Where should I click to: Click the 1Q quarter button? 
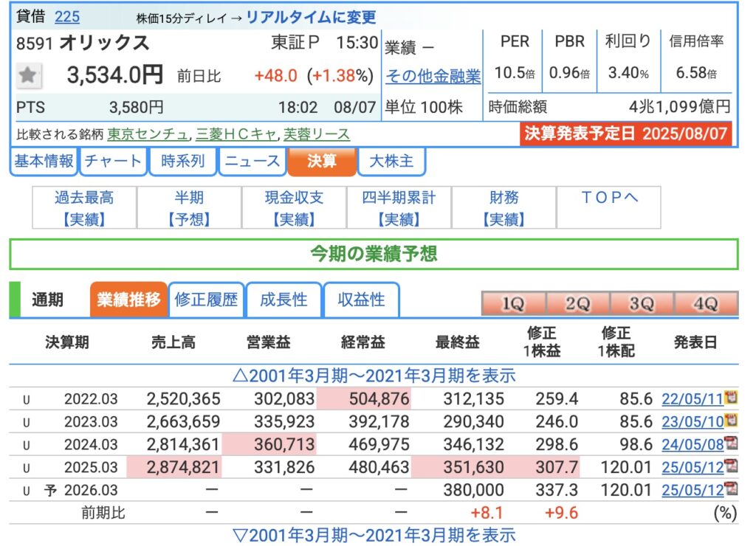tap(514, 303)
